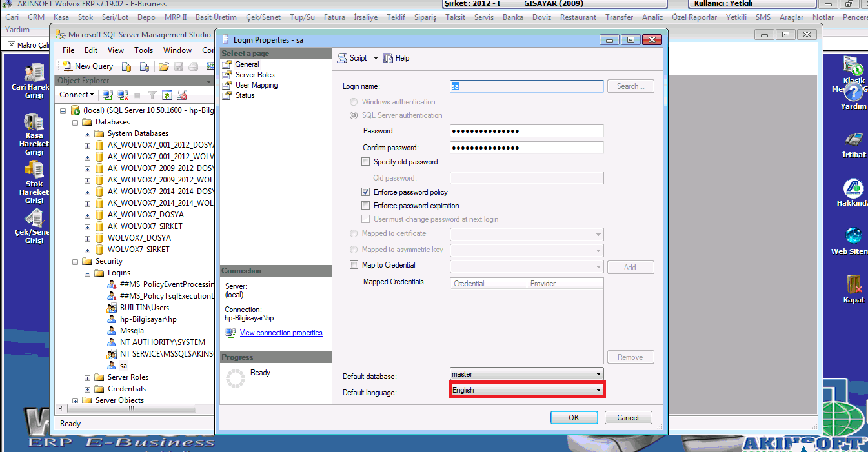Open the Hakkında Akinsoft icon
Image resolution: width=868 pixels, height=452 pixels.
(x=854, y=188)
